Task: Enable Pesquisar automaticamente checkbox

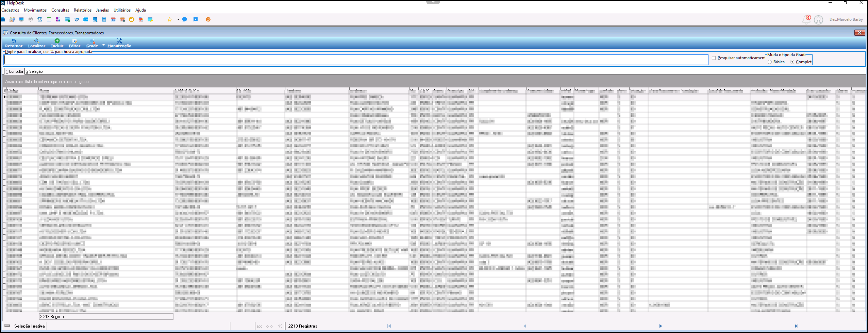Action: pyautogui.click(x=714, y=58)
